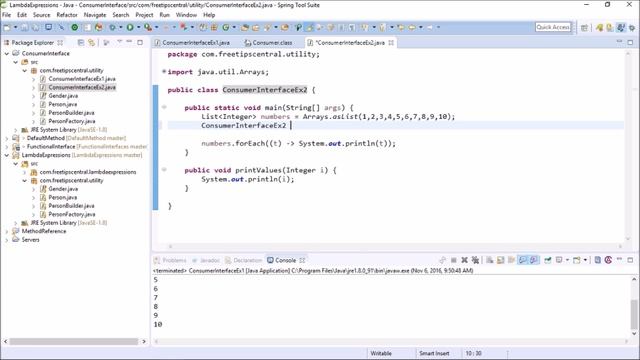640x360 pixels.
Task: Click the Quick Access search field
Action: coord(553,27)
